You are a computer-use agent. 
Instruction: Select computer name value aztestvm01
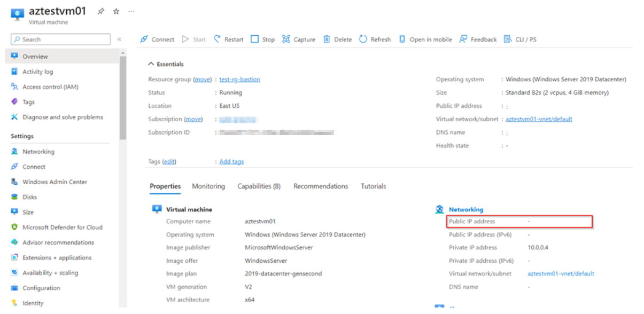point(260,222)
